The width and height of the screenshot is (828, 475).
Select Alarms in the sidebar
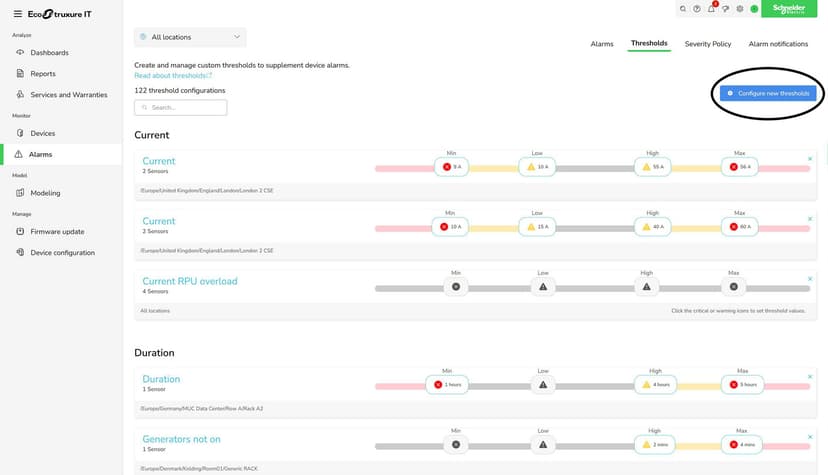pos(40,154)
